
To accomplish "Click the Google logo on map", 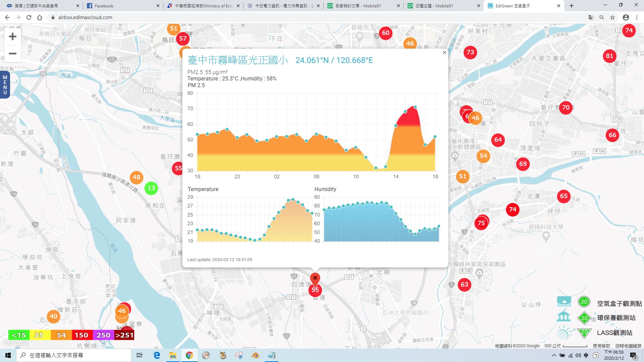I will click(16, 343).
